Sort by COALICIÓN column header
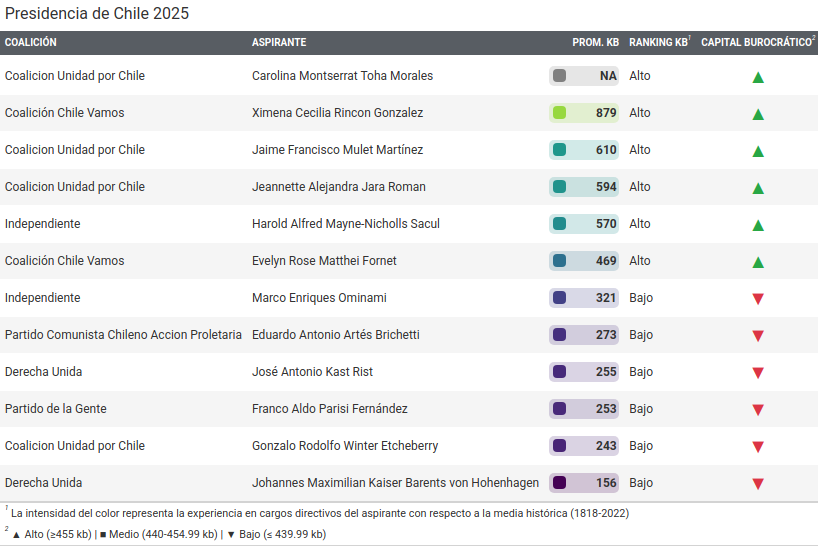The width and height of the screenshot is (818, 546). [x=31, y=42]
